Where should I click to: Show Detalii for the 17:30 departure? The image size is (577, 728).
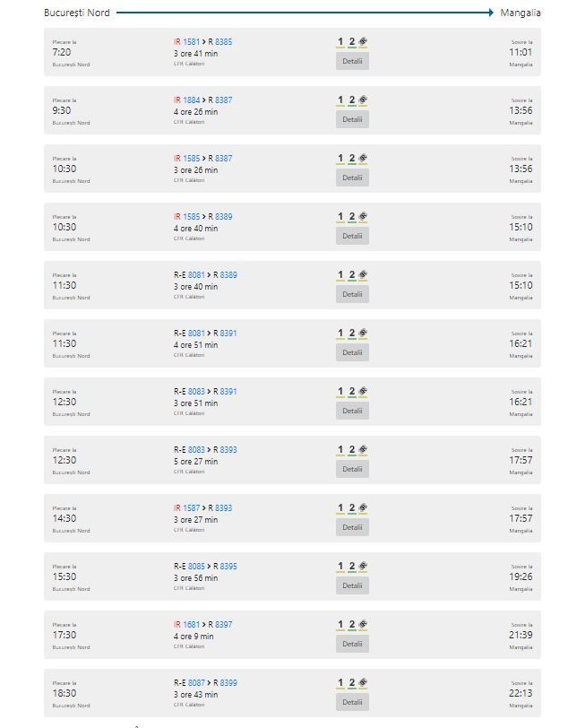pyautogui.click(x=352, y=644)
